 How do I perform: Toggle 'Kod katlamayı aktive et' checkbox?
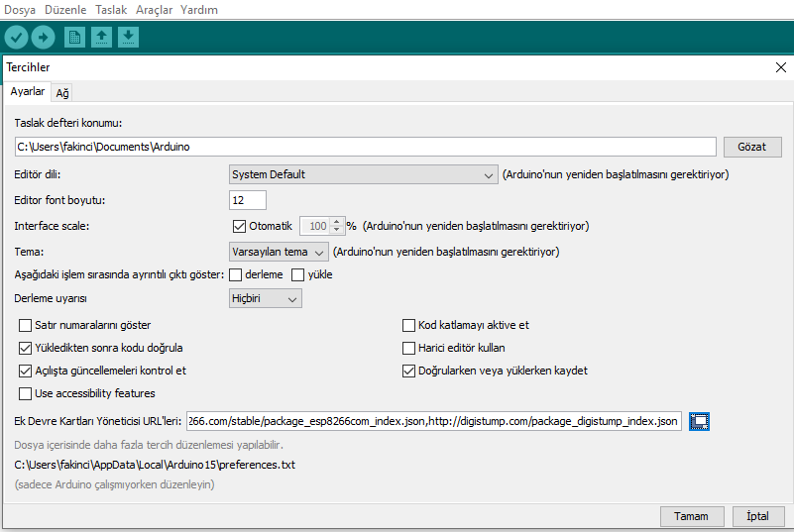coord(408,325)
